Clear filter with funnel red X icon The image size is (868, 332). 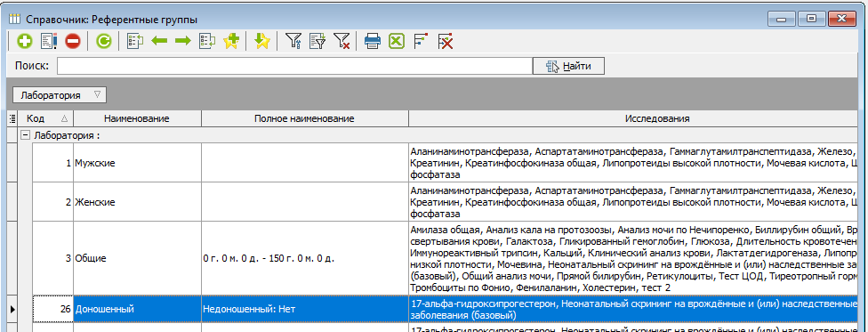342,41
